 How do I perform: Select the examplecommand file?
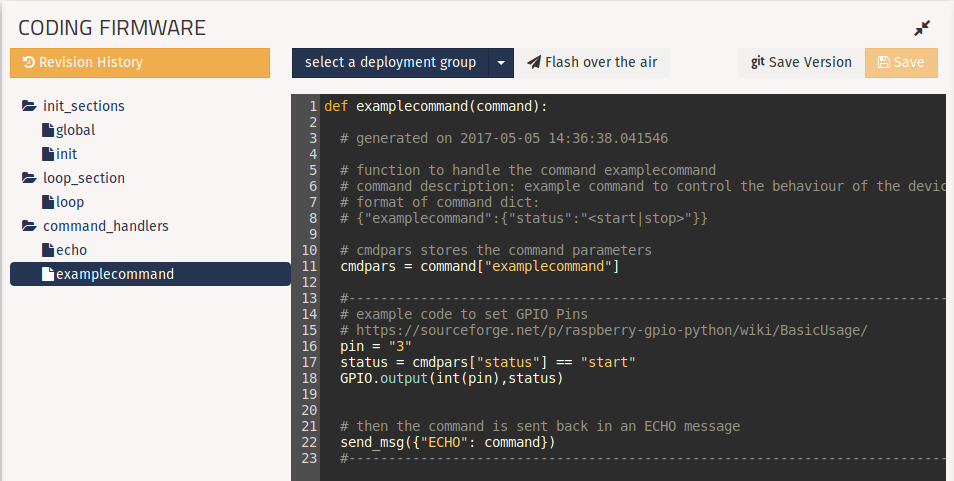[x=114, y=274]
